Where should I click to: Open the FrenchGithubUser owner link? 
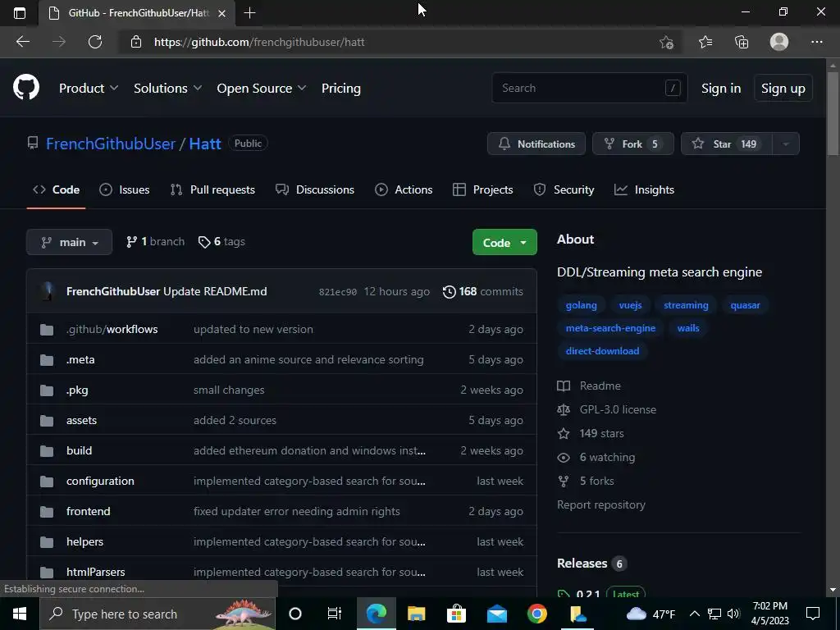pyautogui.click(x=111, y=144)
